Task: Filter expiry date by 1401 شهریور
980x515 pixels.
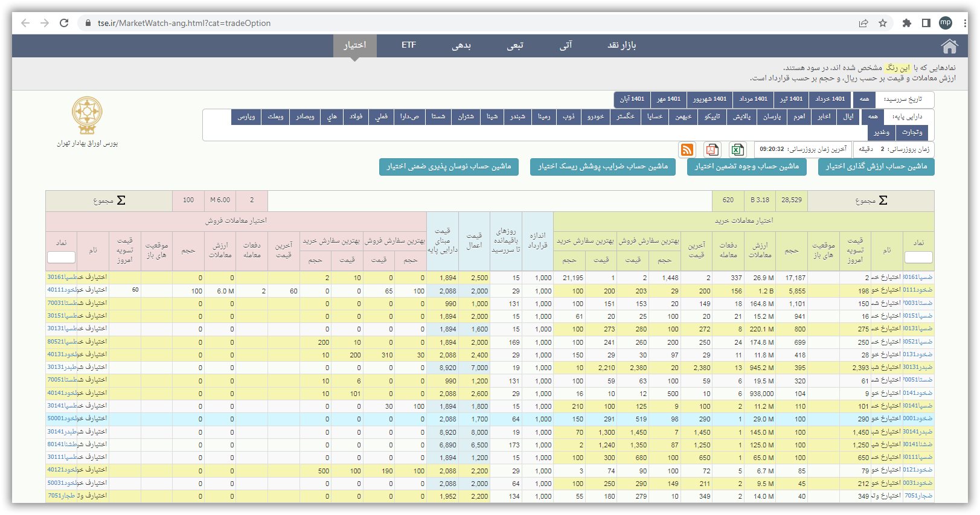Action: coord(709,99)
